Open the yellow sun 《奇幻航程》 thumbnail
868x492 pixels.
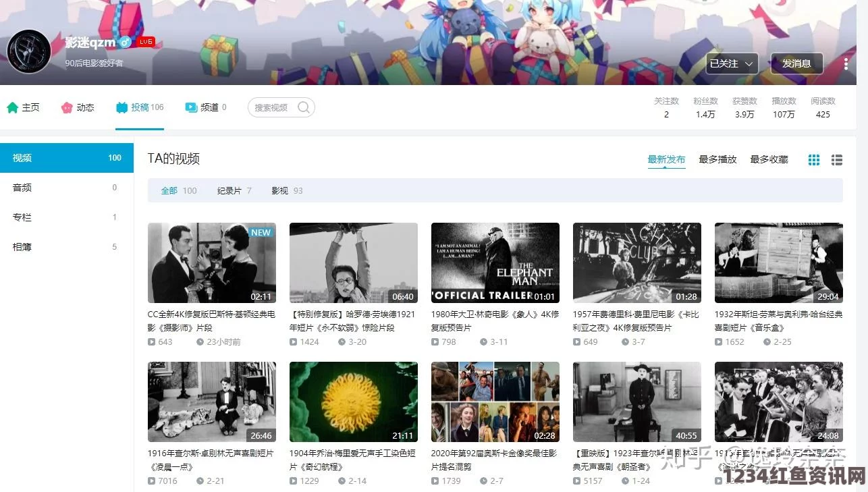pyautogui.click(x=354, y=402)
